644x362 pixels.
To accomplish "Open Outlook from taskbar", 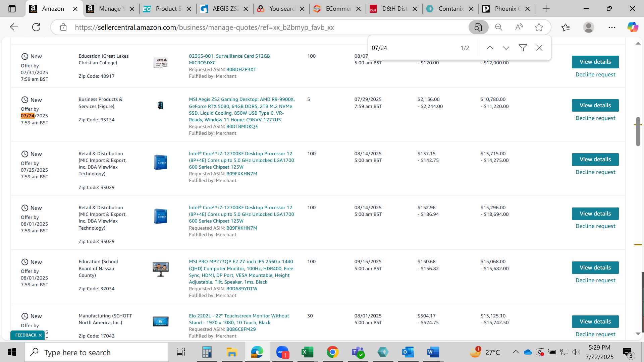I will point(408,352).
